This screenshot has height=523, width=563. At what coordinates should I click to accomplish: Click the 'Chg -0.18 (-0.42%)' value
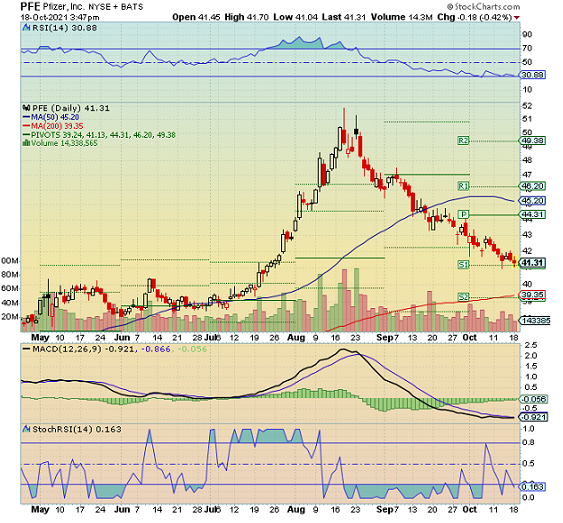pos(475,17)
